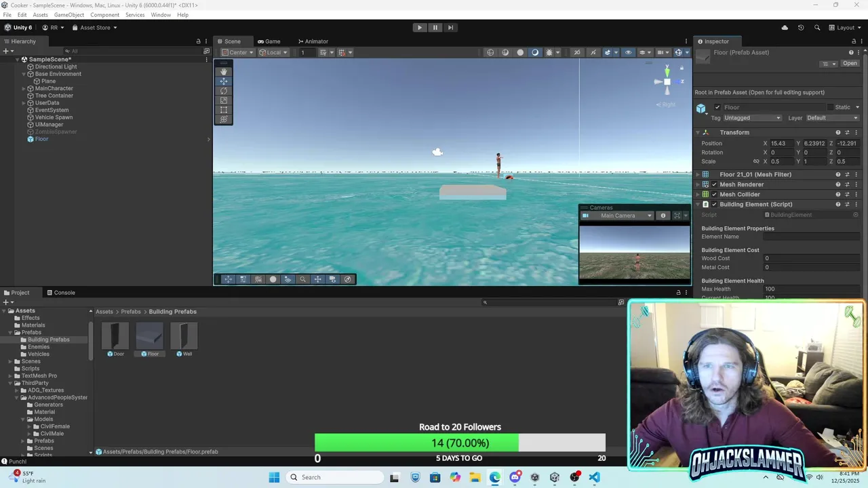The height and width of the screenshot is (488, 868).
Task: Disable the Mesh Renderer component checkbox
Action: click(x=714, y=184)
